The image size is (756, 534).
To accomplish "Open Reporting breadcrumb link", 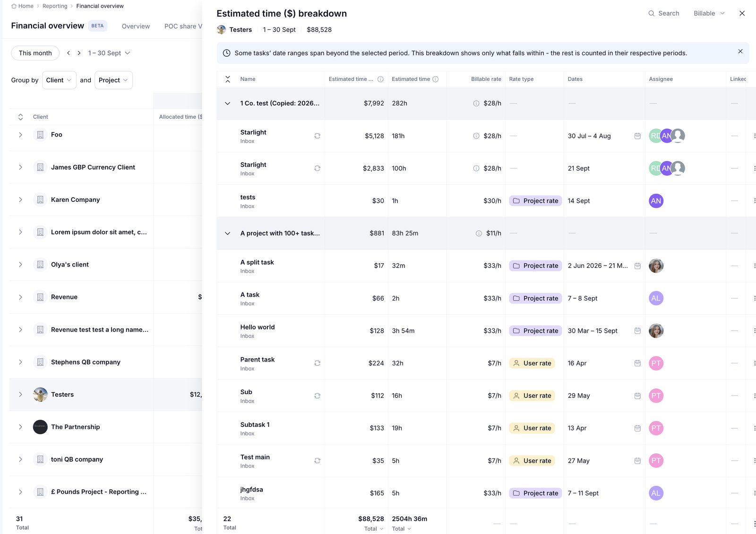I will 55,6.
